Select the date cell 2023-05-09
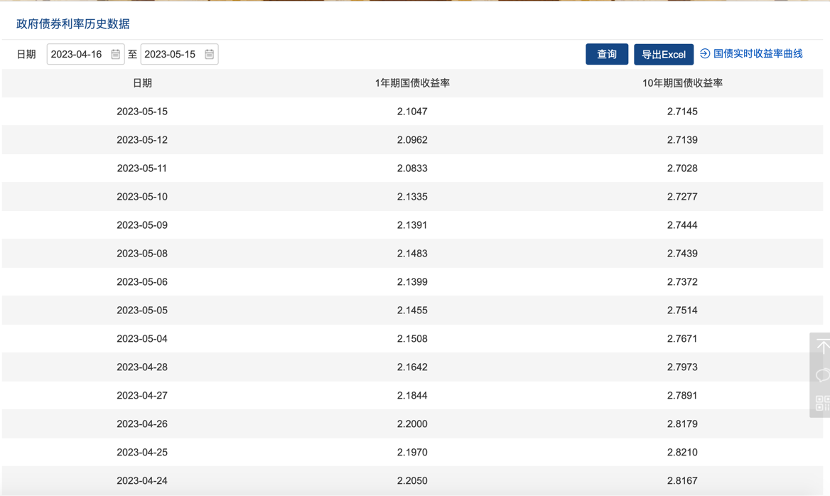Screen dimensions: 830x496 point(142,225)
